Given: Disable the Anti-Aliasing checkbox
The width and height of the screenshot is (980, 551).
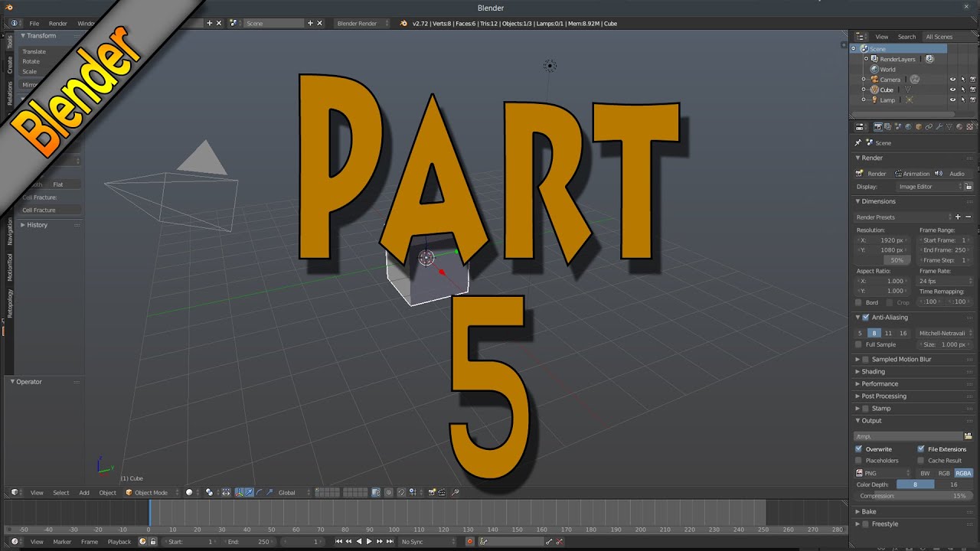Looking at the screenshot, I should (866, 318).
